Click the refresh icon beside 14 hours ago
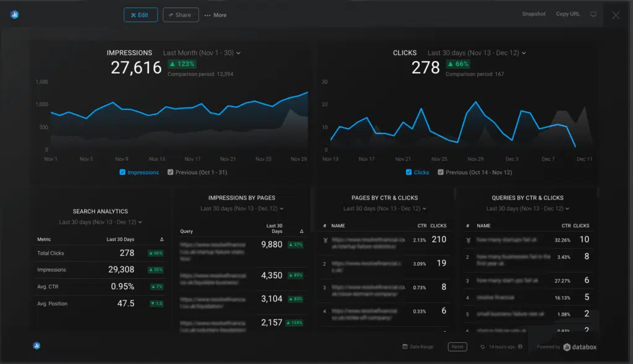Image resolution: width=633 pixels, height=364 pixels. click(483, 347)
